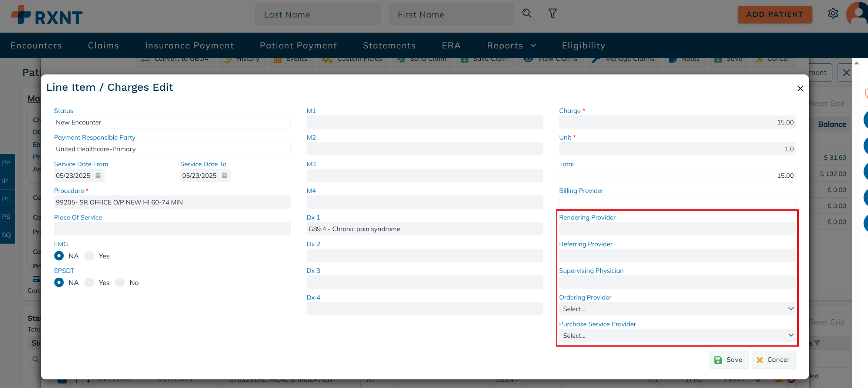Screen dimensions: 868x388
Task: Expand the Reports menu
Action: tap(511, 46)
